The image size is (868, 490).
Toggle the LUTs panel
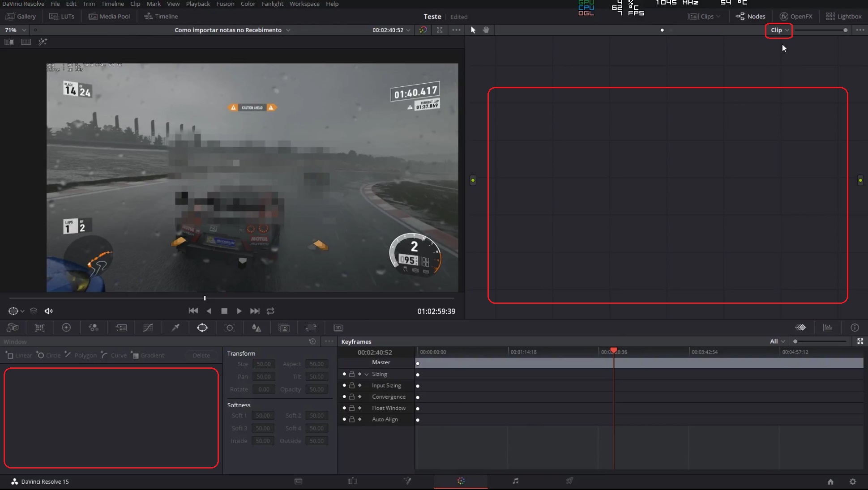(62, 16)
